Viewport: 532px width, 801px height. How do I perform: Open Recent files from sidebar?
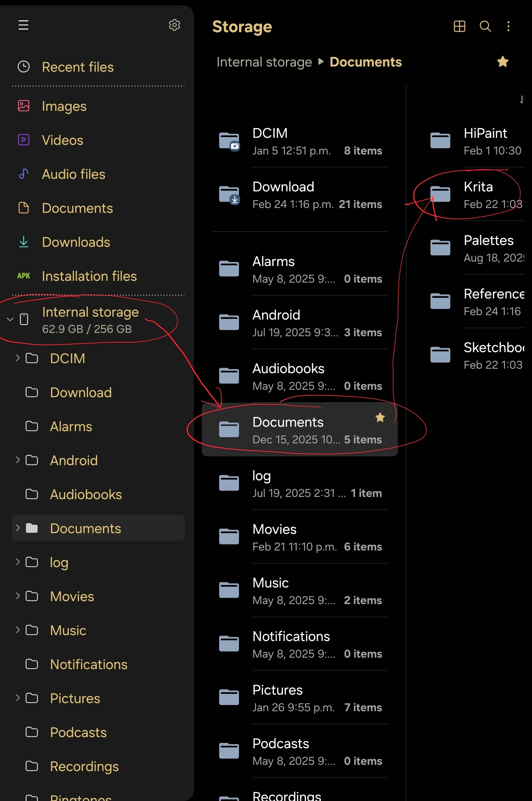tap(78, 67)
